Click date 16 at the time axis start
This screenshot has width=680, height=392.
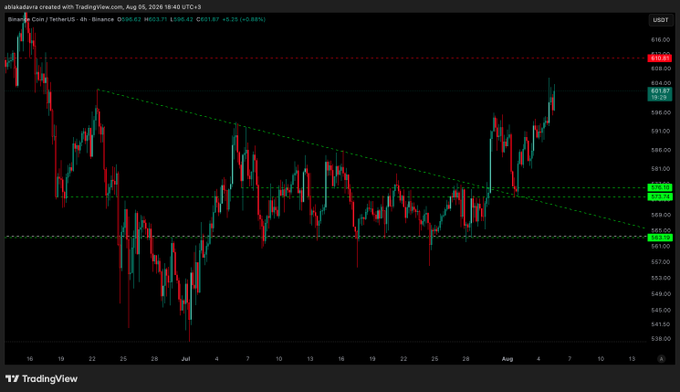click(29, 359)
